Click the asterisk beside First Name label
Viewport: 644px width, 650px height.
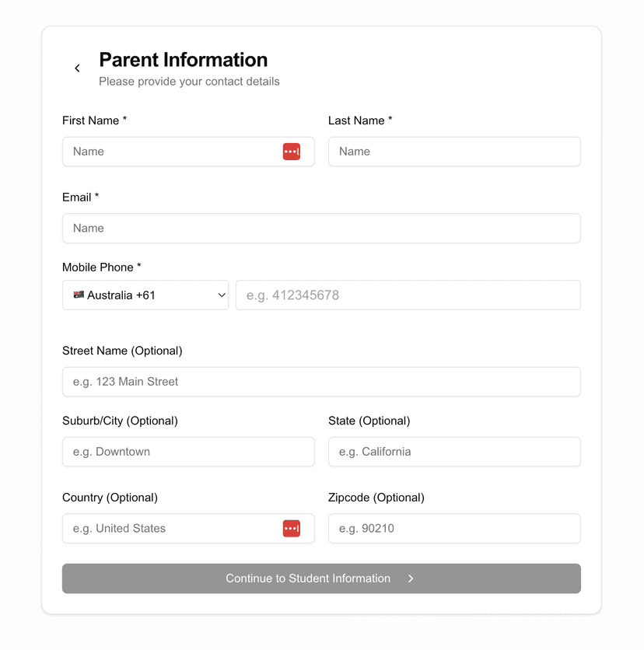click(124, 120)
